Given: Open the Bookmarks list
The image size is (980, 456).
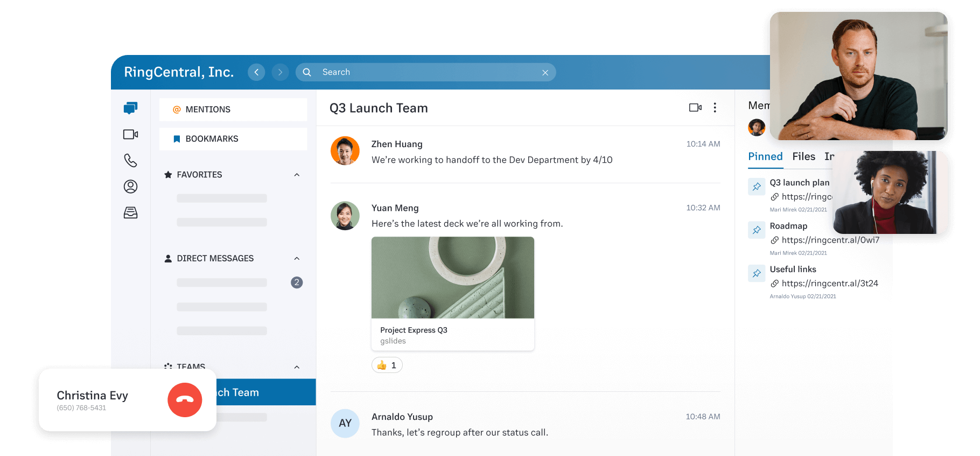Looking at the screenshot, I should pyautogui.click(x=233, y=139).
